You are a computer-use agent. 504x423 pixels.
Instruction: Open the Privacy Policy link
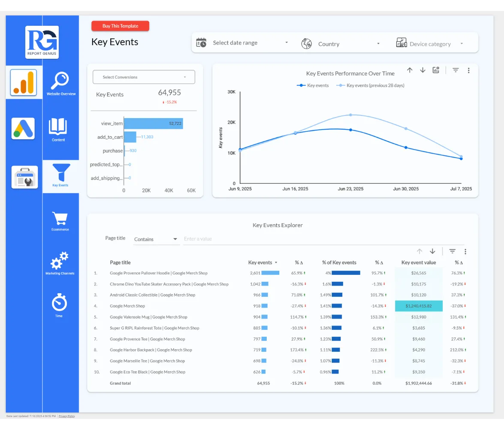(66, 416)
